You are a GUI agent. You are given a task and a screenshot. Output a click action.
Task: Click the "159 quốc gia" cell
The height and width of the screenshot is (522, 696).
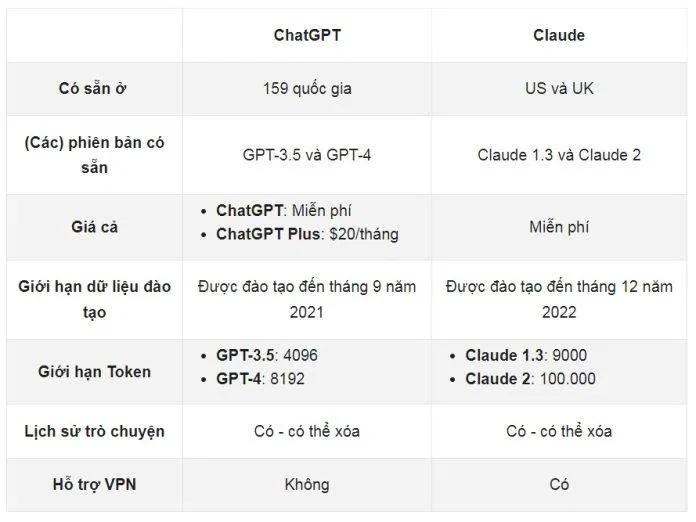coord(306,88)
